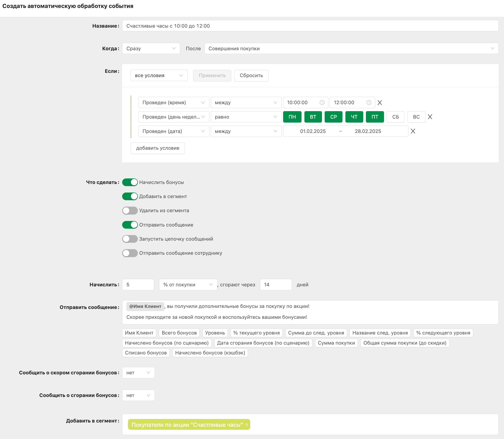
Task: Remove the date range condition row
Action: point(413,131)
